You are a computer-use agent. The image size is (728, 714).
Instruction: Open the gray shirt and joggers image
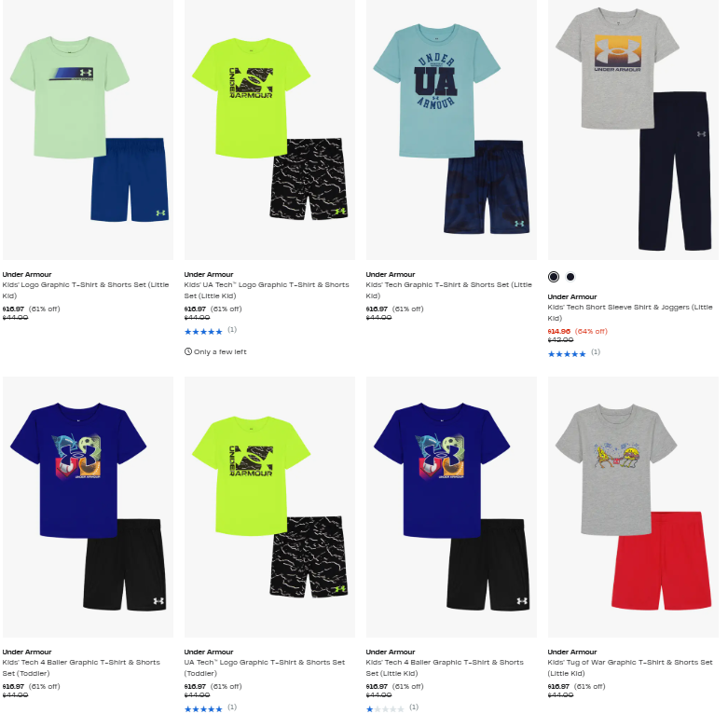pos(633,130)
